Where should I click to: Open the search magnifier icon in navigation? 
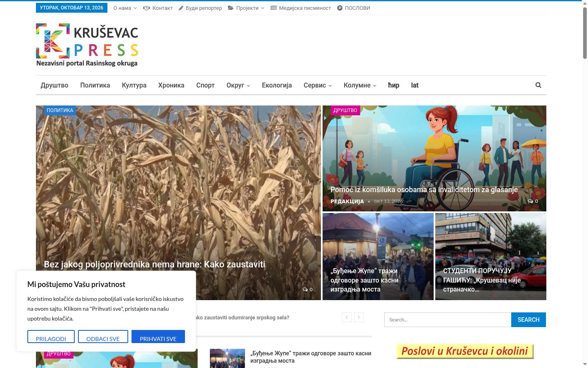pos(538,85)
